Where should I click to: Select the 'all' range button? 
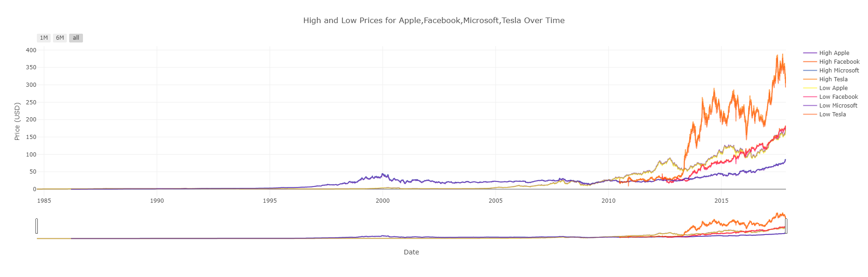[x=76, y=38]
